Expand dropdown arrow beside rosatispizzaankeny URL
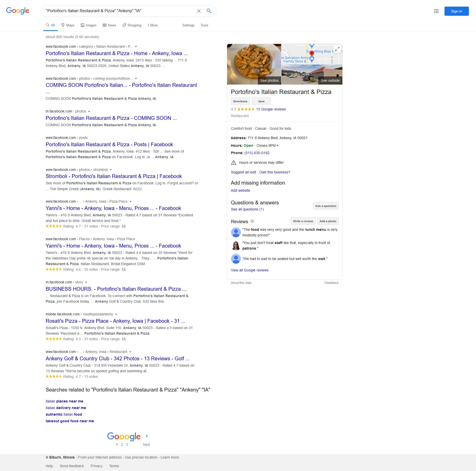Screen dimensions: 476x471 (116, 314)
